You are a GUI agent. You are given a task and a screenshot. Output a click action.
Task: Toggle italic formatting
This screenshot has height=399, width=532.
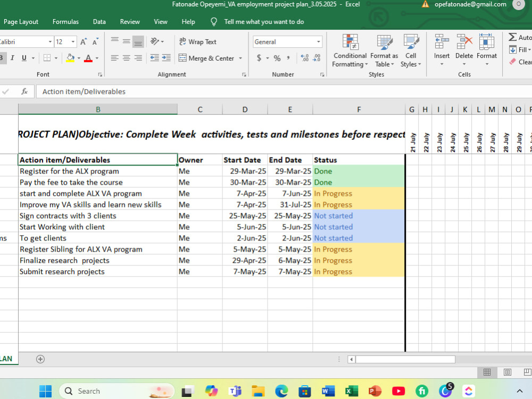coord(13,58)
